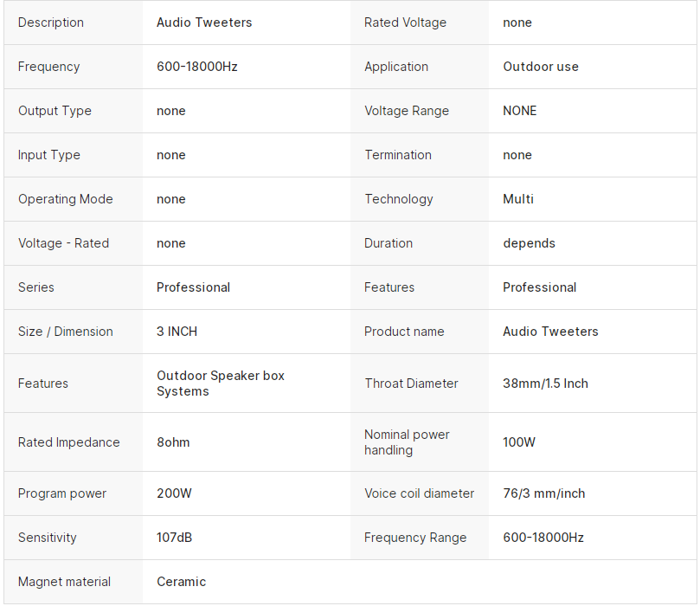Click the "Rated Voltage" label
This screenshot has width=700, height=606.
click(x=405, y=23)
